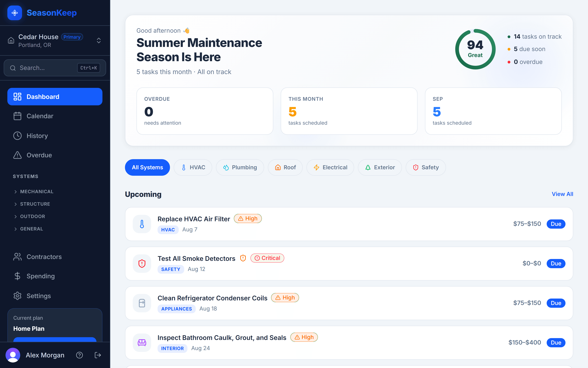Click Due button for Inspect Bathroom Caulk
The image size is (588, 368).
pyautogui.click(x=556, y=343)
